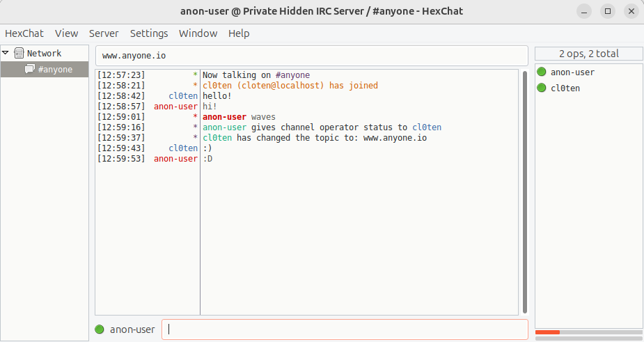Open the Help menu
644x342 pixels.
tap(239, 33)
